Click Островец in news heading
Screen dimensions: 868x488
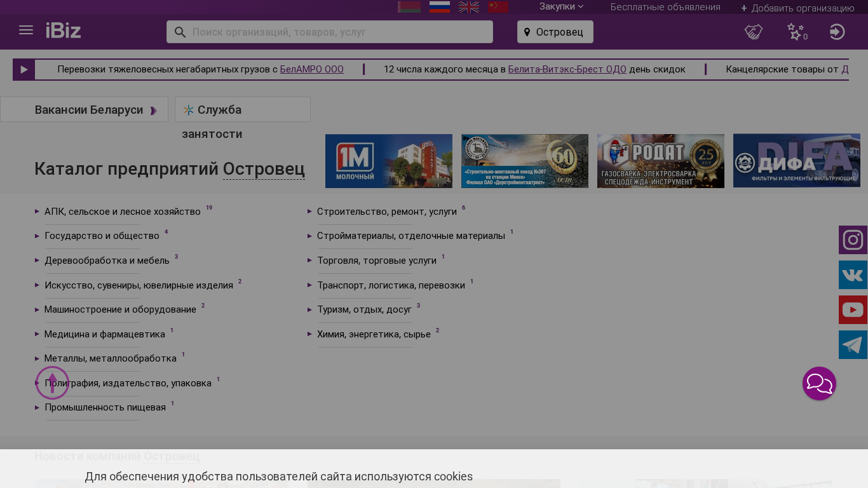point(172,456)
